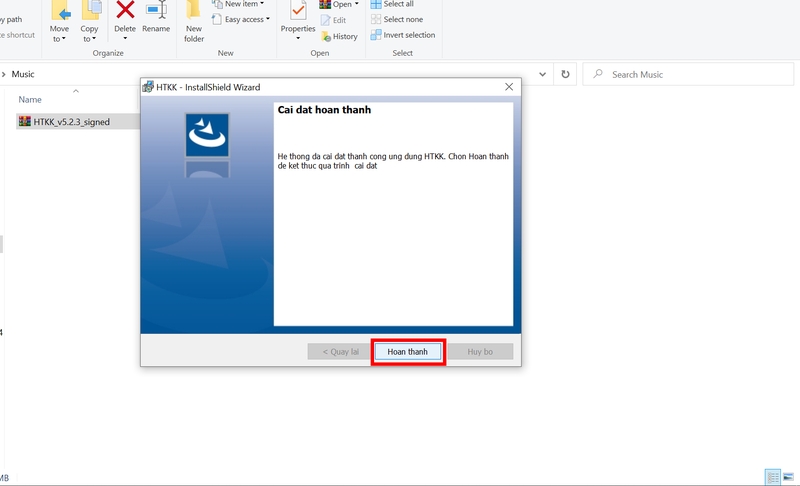Click the Search Music field
Viewport: 800px width, 486px height.
pyautogui.click(x=688, y=74)
